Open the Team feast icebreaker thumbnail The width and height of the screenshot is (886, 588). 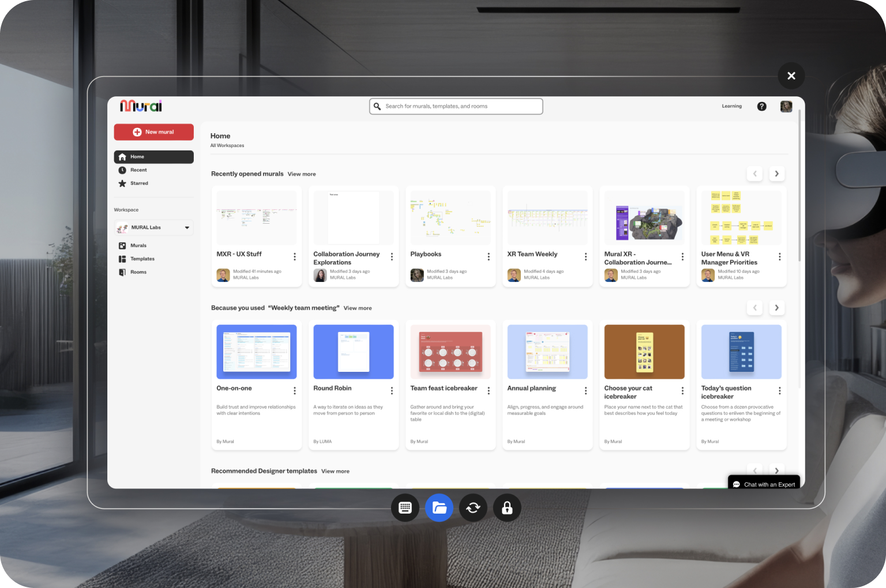450,352
